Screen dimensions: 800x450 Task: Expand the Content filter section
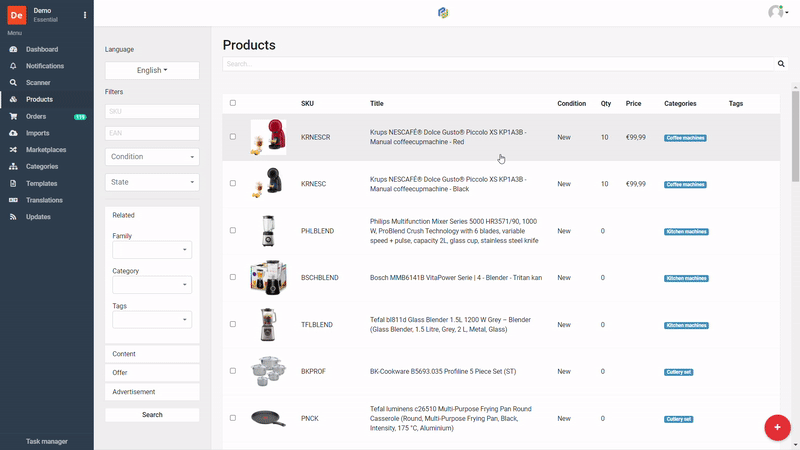pyautogui.click(x=152, y=354)
